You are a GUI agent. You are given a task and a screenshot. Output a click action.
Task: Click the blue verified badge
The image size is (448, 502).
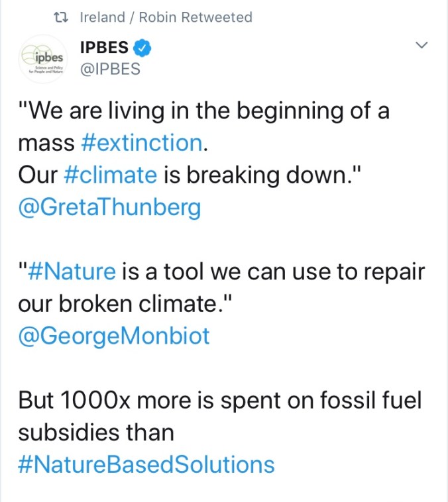[143, 47]
